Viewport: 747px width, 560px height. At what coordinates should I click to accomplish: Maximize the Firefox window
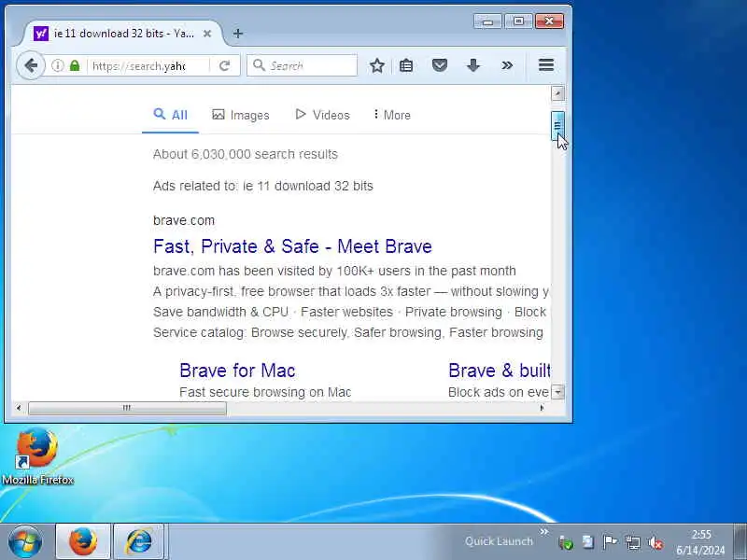[x=519, y=21]
